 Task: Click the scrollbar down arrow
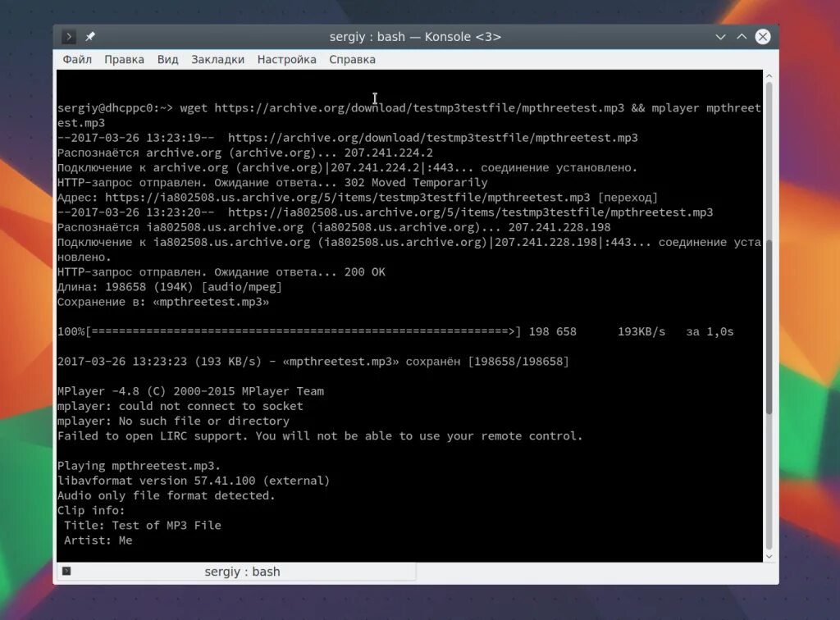pos(769,557)
